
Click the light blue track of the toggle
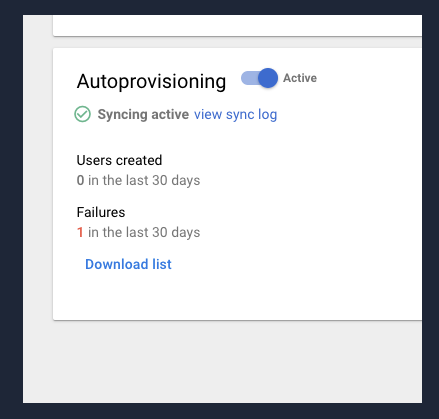point(249,78)
